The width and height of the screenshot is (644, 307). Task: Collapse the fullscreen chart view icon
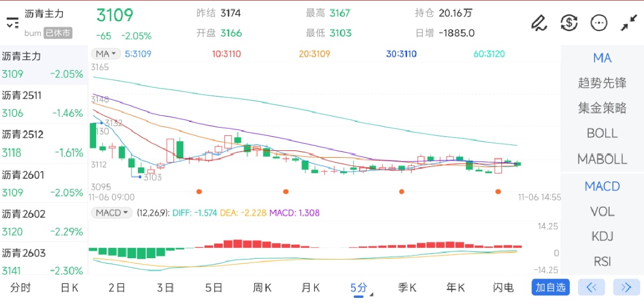coord(628,23)
